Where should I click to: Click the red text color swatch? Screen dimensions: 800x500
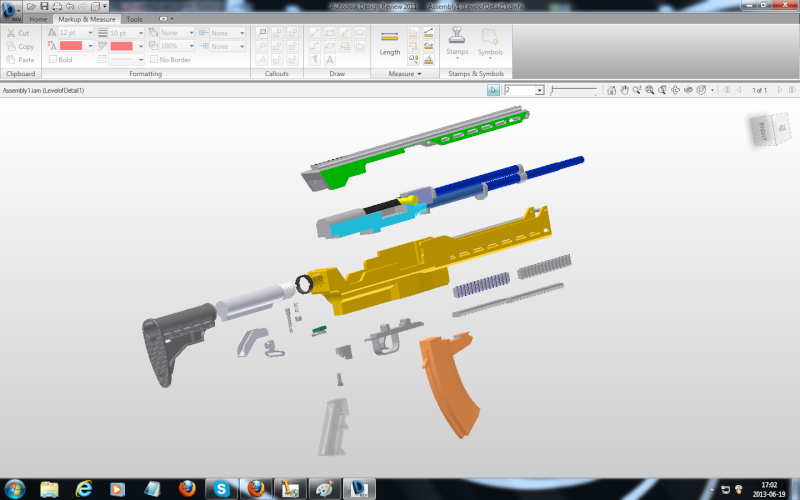(x=71, y=46)
